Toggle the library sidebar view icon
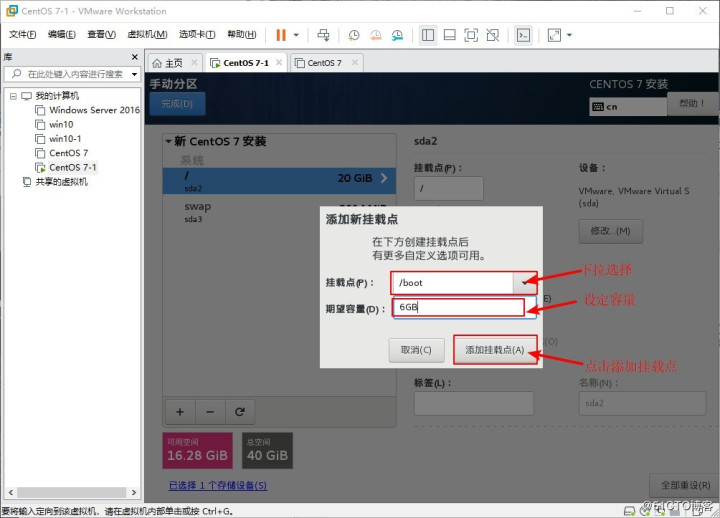720x518 pixels. [428, 35]
